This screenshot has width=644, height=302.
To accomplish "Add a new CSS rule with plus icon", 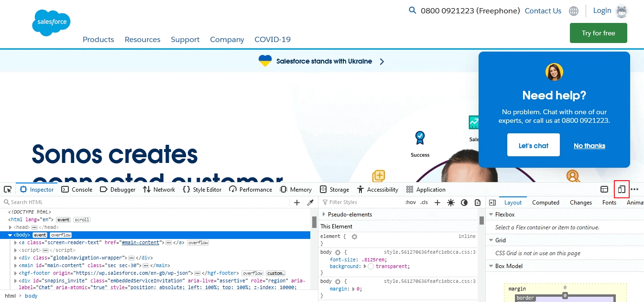I will coord(437,203).
